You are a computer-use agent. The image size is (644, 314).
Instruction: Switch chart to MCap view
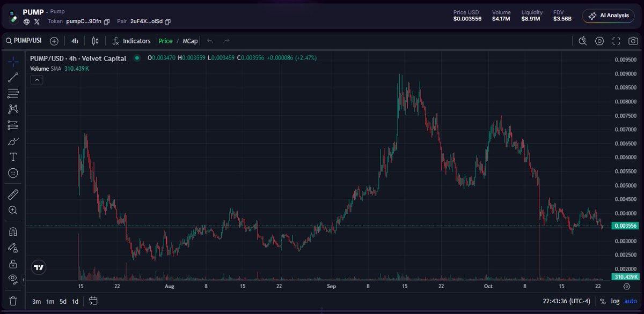coord(189,41)
